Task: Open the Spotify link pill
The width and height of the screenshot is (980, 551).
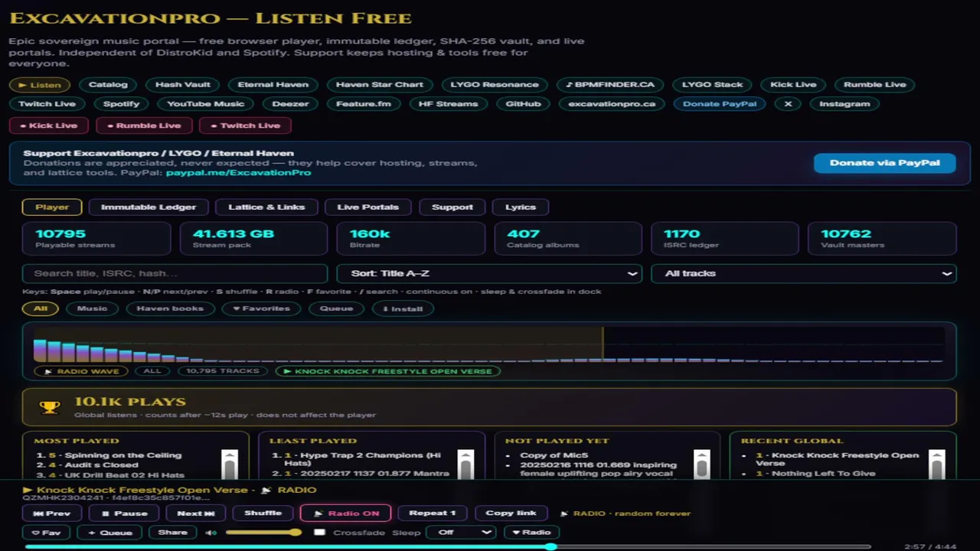Action: point(122,104)
